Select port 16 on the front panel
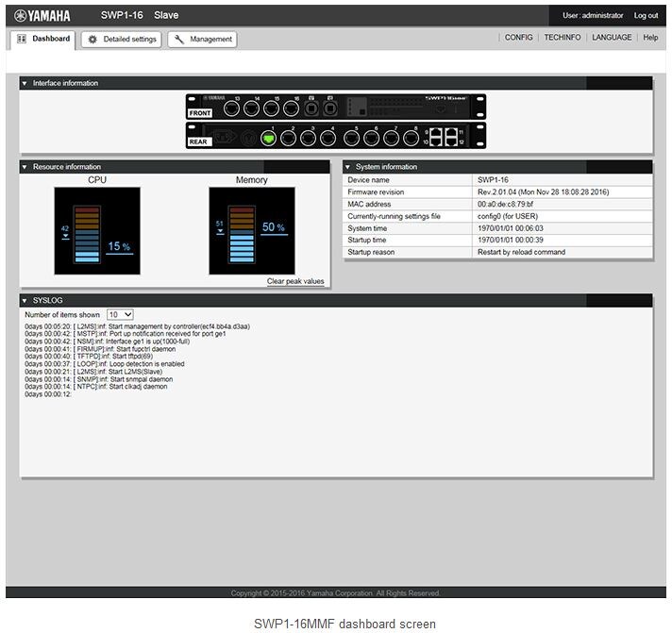Image resolution: width=672 pixels, height=633 pixels. click(296, 105)
